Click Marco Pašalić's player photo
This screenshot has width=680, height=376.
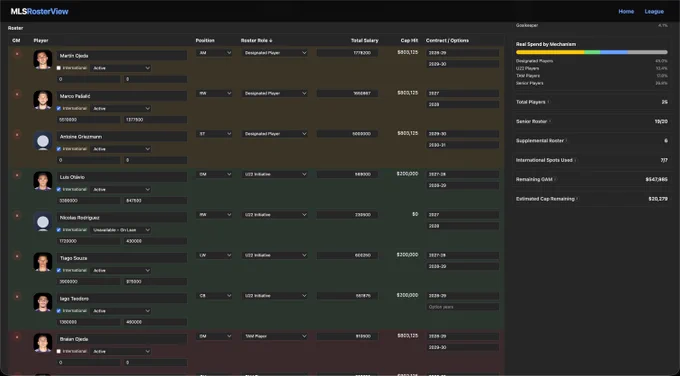42,100
